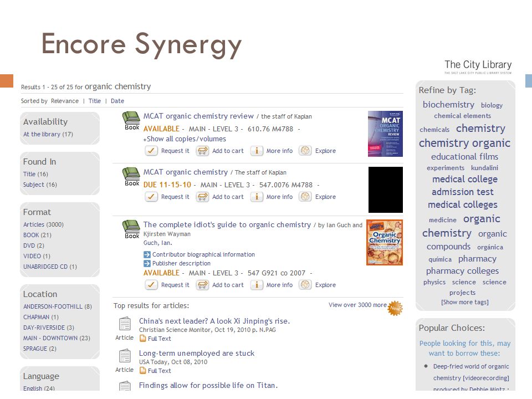The image size is (532, 399).
Task: Expand the Show more tags link
Action: (465, 302)
